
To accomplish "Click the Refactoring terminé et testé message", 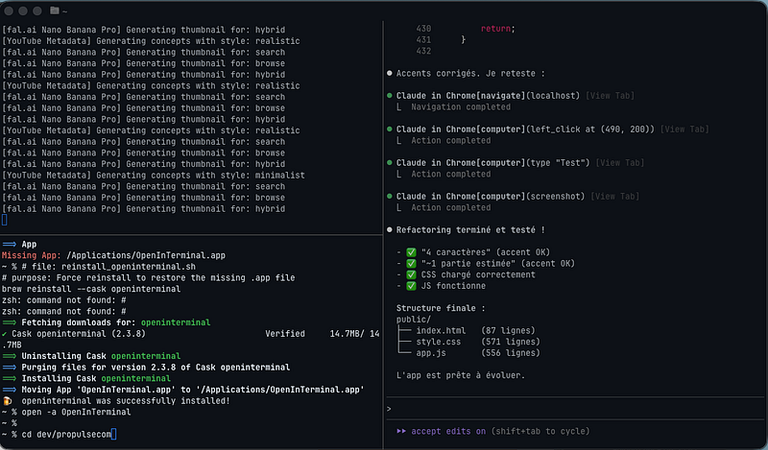I will tap(470, 230).
